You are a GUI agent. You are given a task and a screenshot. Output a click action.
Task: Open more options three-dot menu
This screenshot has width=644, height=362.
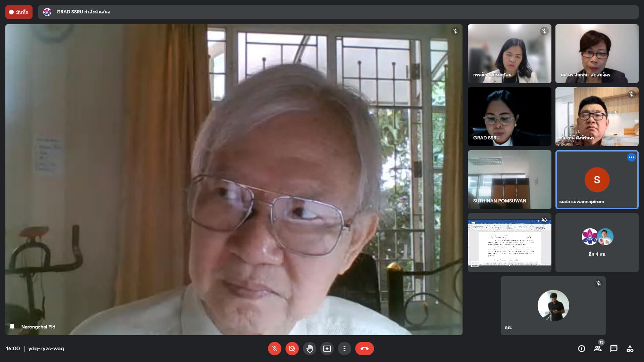(x=344, y=349)
